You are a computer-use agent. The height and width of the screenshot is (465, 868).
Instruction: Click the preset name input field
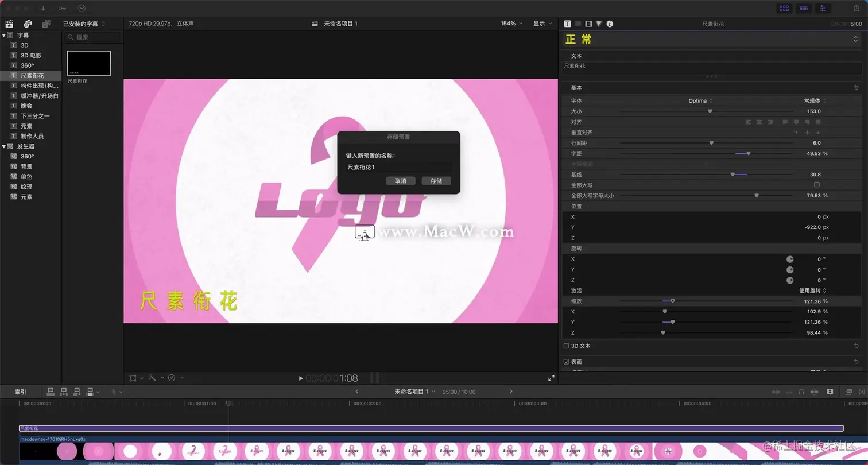[398, 167]
